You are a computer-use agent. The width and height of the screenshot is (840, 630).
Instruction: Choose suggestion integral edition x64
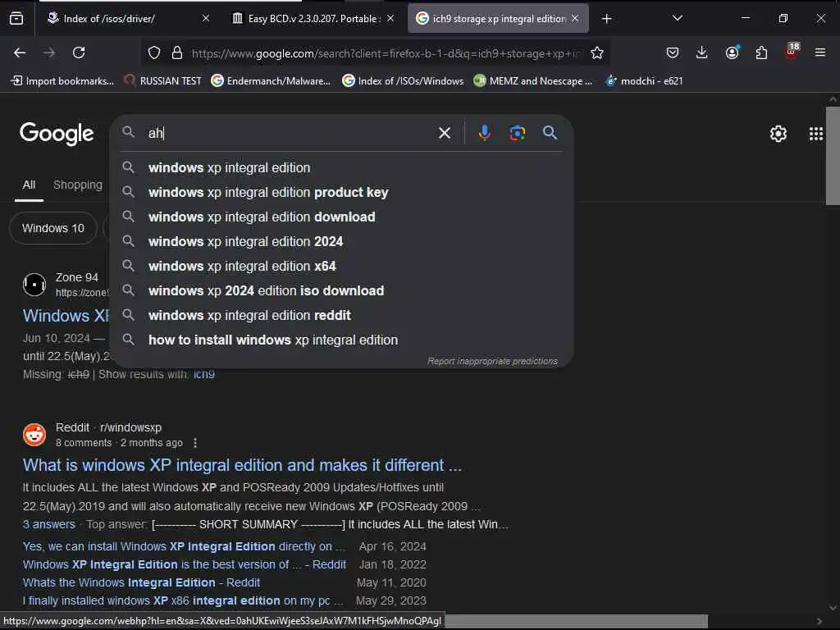pos(343,267)
